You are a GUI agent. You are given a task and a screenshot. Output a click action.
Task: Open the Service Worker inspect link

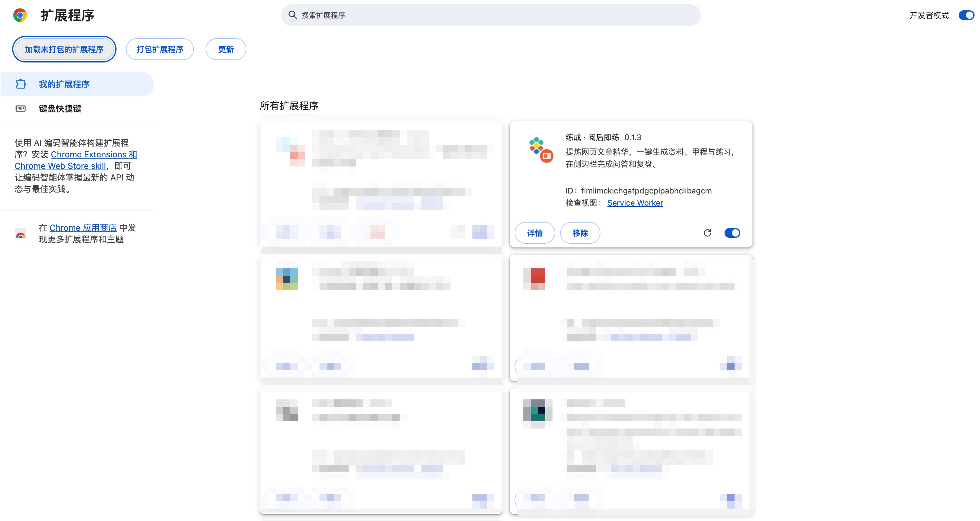coord(635,203)
